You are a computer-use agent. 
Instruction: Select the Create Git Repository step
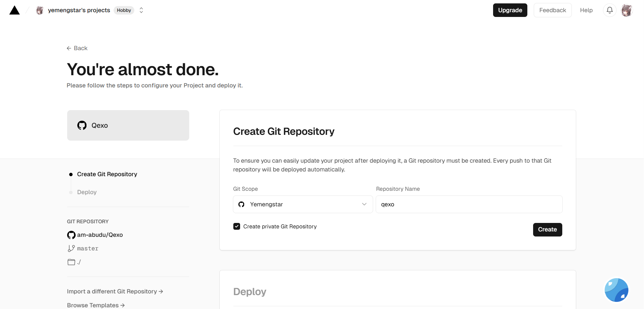click(x=107, y=174)
